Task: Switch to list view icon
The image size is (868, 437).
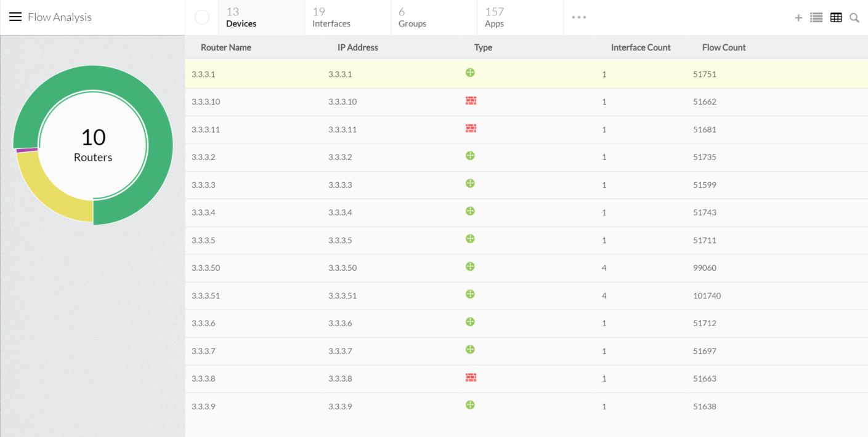Action: pyautogui.click(x=816, y=18)
